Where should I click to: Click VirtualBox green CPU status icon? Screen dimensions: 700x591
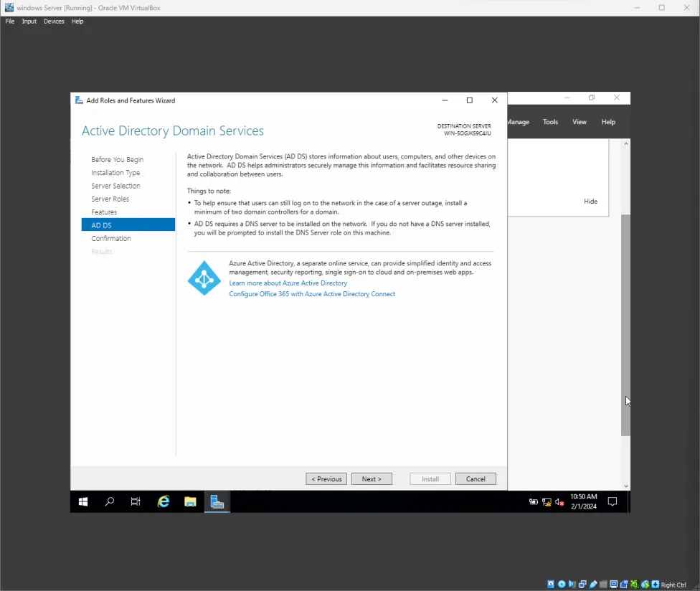[x=634, y=585]
